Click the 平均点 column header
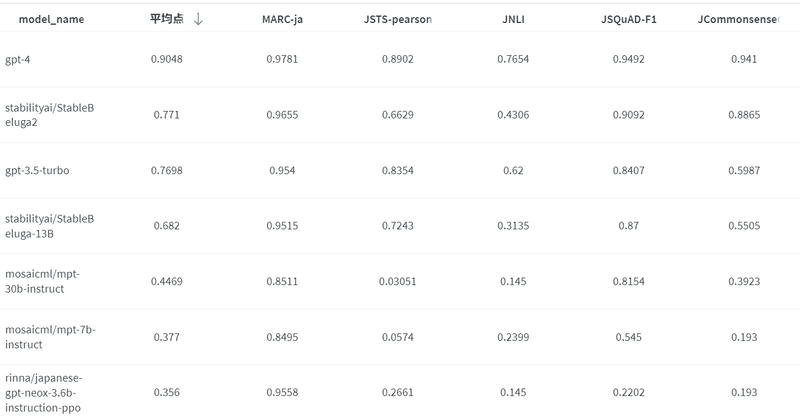Viewport: 800px width, 419px height. point(166,19)
